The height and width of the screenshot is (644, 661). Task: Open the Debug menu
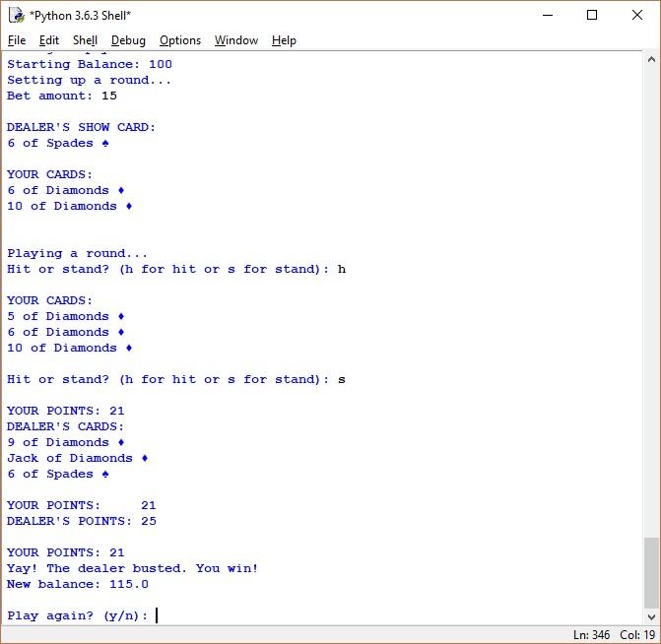point(128,40)
